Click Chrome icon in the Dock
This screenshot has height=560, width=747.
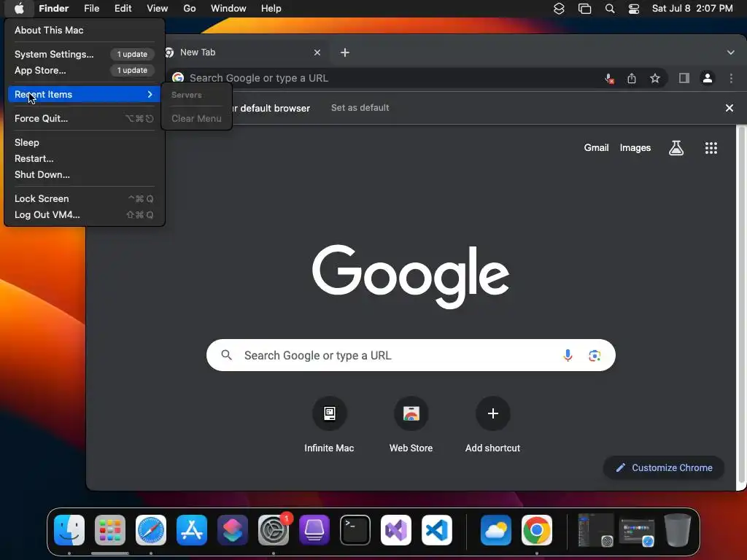point(537,530)
